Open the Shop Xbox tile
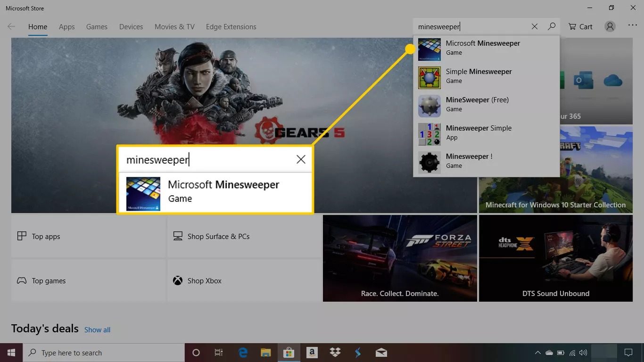The image size is (644, 362). click(x=244, y=280)
